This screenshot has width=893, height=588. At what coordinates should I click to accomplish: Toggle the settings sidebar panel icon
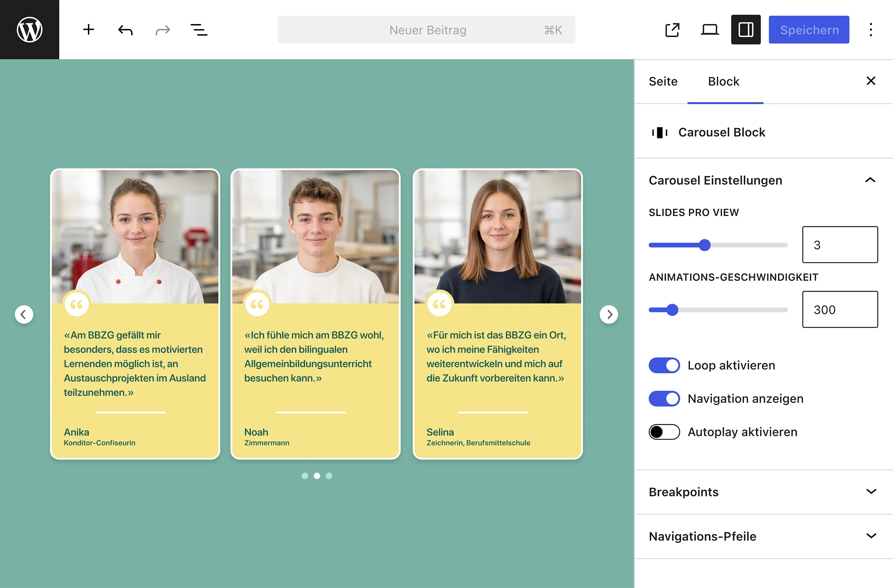(x=746, y=30)
